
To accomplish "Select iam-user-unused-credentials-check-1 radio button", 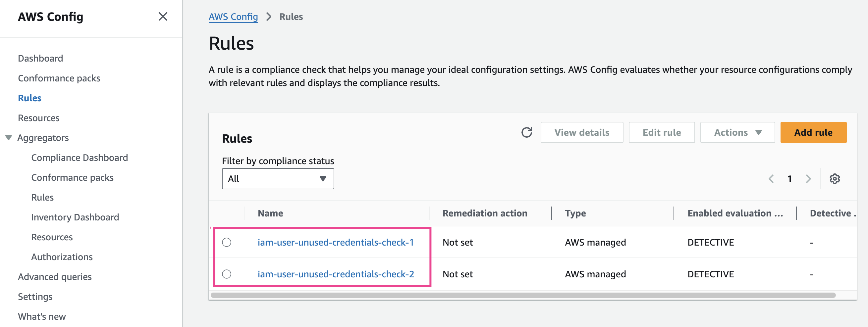I will pos(226,242).
